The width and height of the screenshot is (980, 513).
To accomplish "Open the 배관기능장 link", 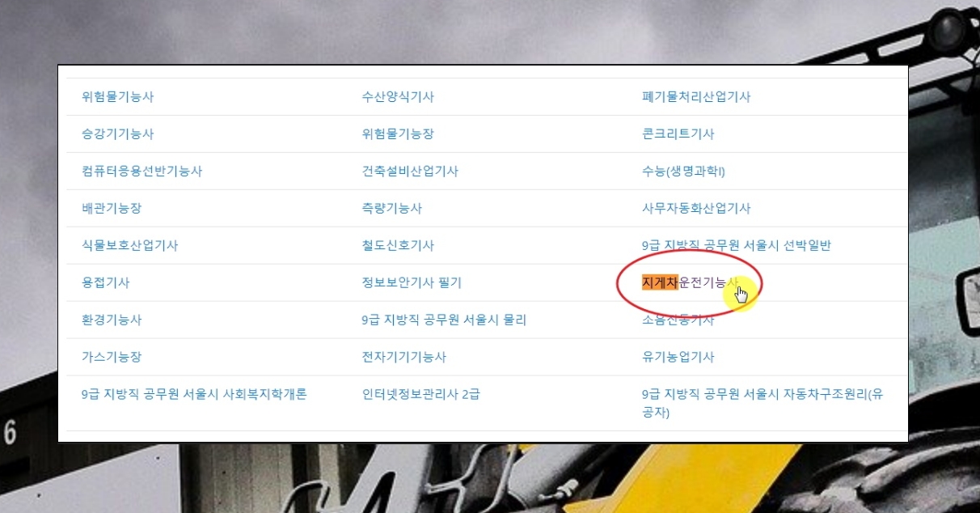I will coord(112,209).
